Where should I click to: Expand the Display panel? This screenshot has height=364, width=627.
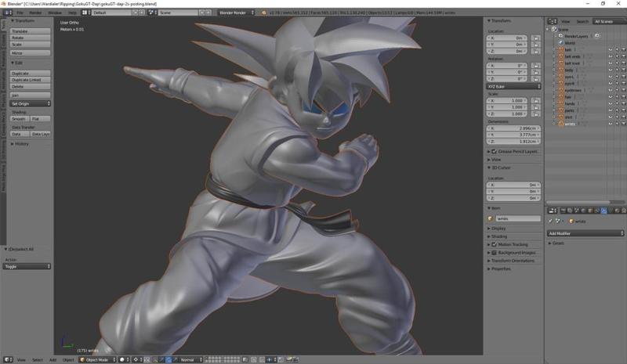tap(497, 229)
